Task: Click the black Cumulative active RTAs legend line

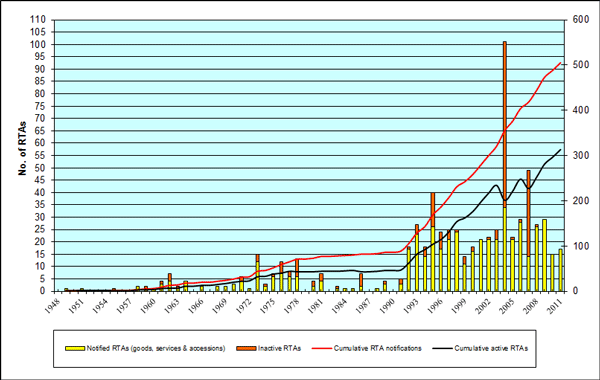Action: pyautogui.click(x=442, y=348)
